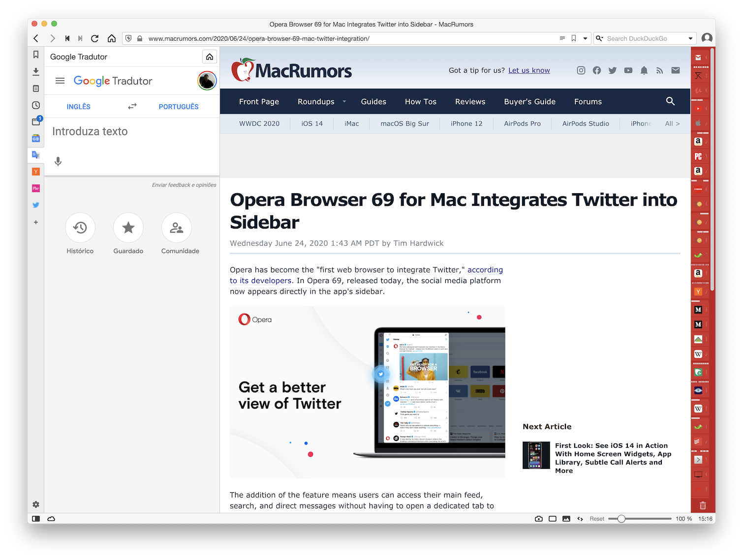This screenshot has width=743, height=560.
Task: Start voice input microphone
Action: tap(58, 161)
